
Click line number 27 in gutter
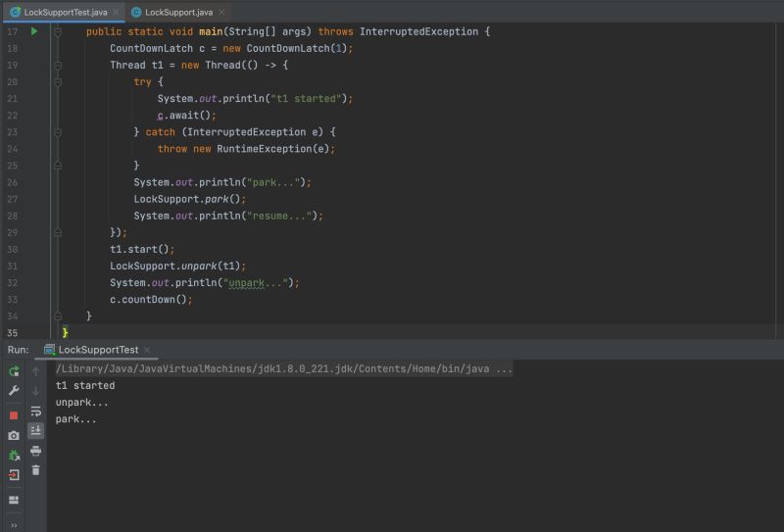click(x=12, y=199)
